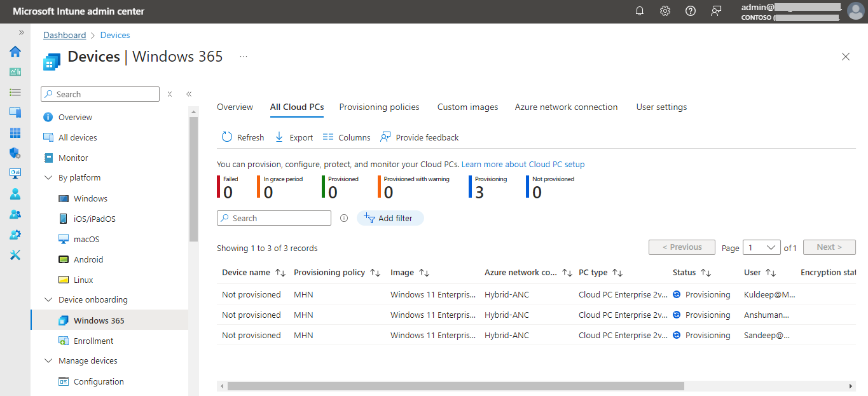The width and height of the screenshot is (868, 396).
Task: Switch to Azure network connection tab
Action: [566, 107]
